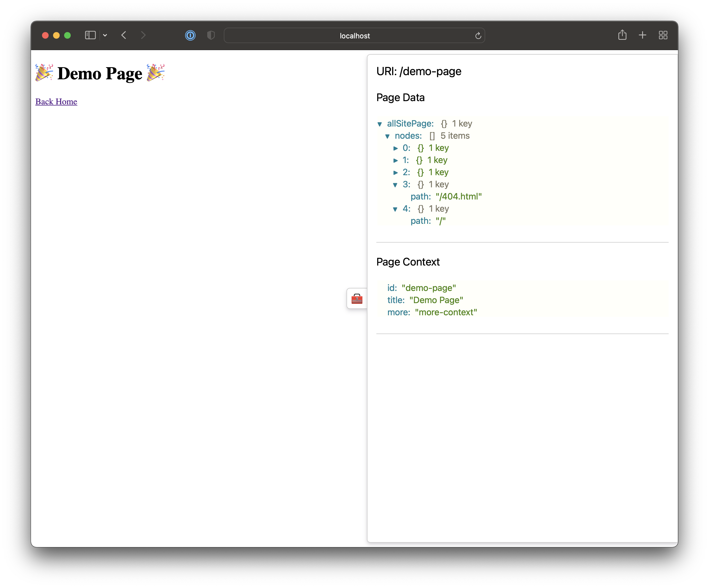
Task: Open the privacy shield icon
Action: pyautogui.click(x=211, y=35)
